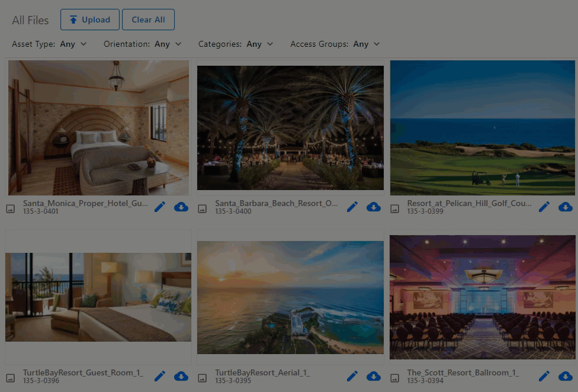Click asset ID 135-3-0400
This screenshot has height=392, width=578.
(233, 211)
